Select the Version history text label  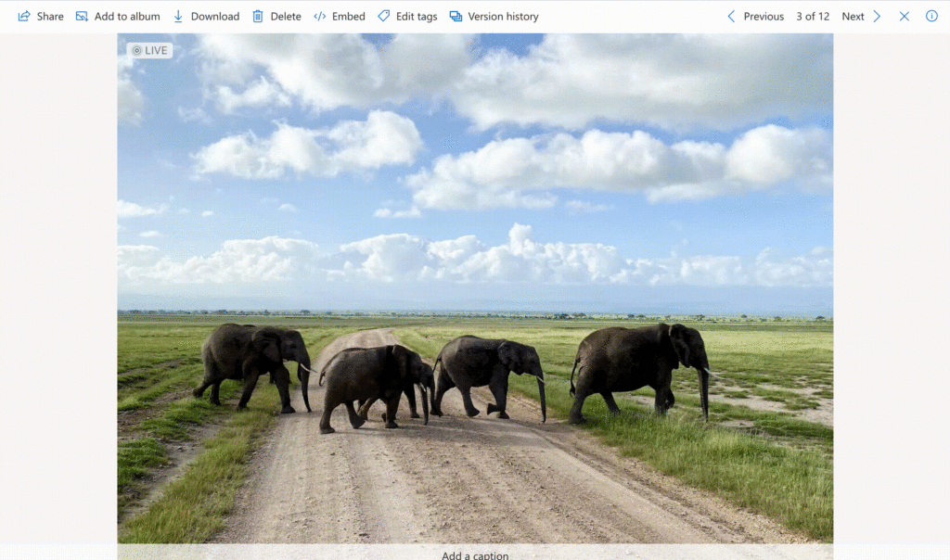[x=503, y=17]
